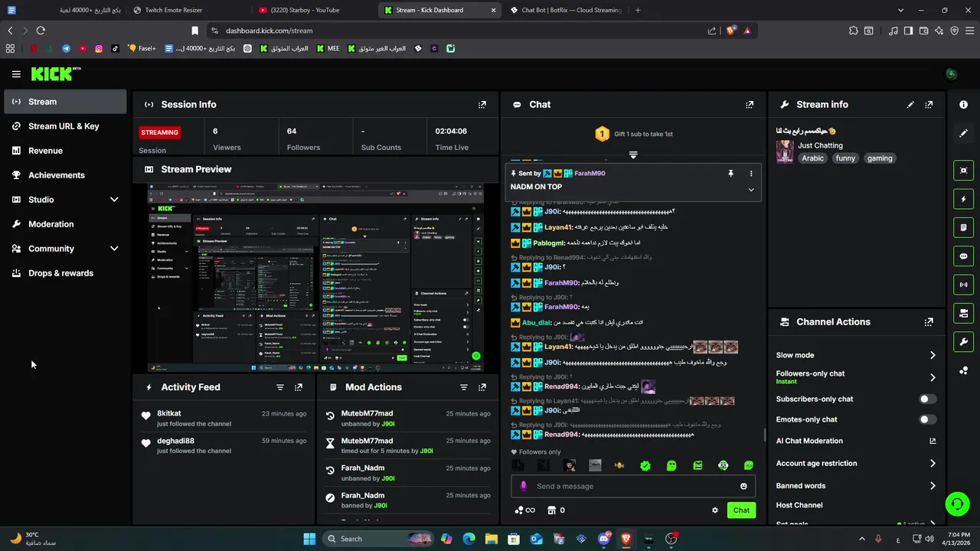Reload the page with the refresh button
This screenshot has height=551, width=980.
tap(41, 31)
